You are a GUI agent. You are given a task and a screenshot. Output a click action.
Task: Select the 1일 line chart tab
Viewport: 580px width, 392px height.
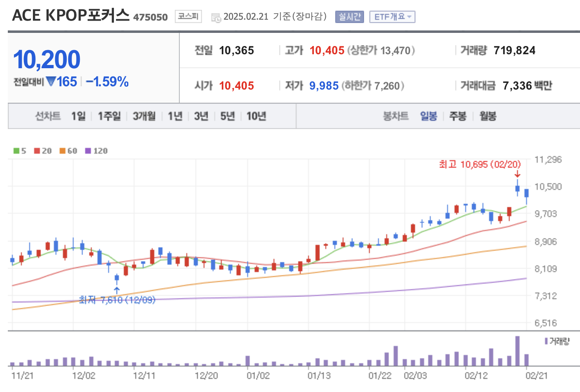(x=78, y=116)
